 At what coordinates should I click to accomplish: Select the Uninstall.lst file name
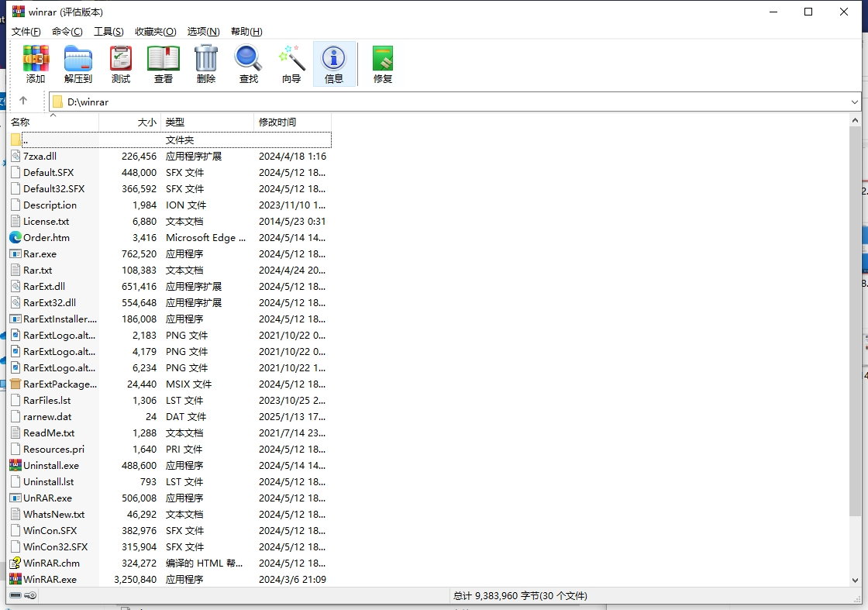click(x=48, y=482)
